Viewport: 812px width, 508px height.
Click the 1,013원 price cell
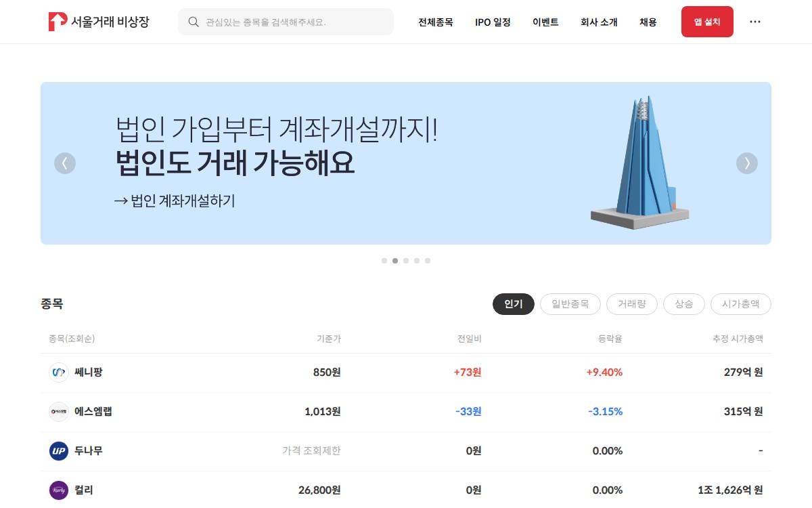(x=323, y=411)
